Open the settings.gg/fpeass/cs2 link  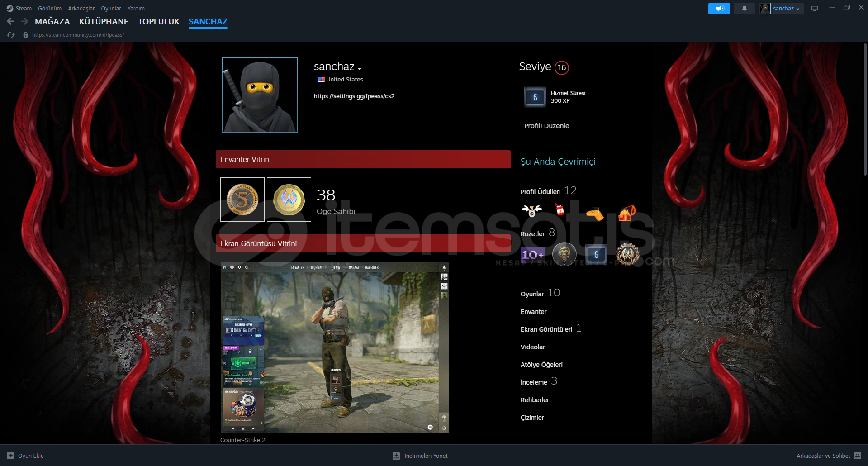click(x=354, y=96)
